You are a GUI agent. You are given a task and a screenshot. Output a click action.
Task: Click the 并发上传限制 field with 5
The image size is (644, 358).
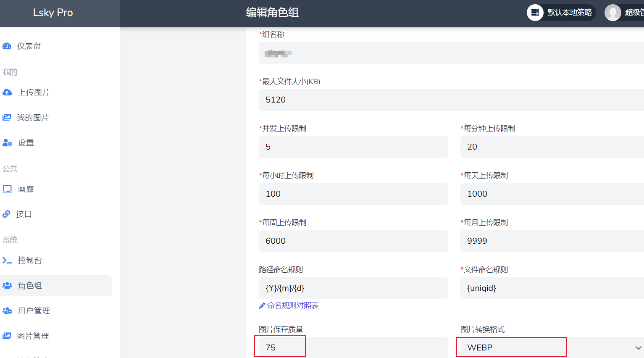(353, 147)
